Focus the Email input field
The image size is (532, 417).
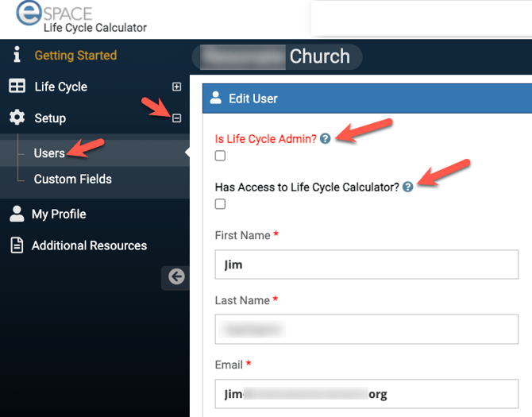pyautogui.click(x=366, y=394)
